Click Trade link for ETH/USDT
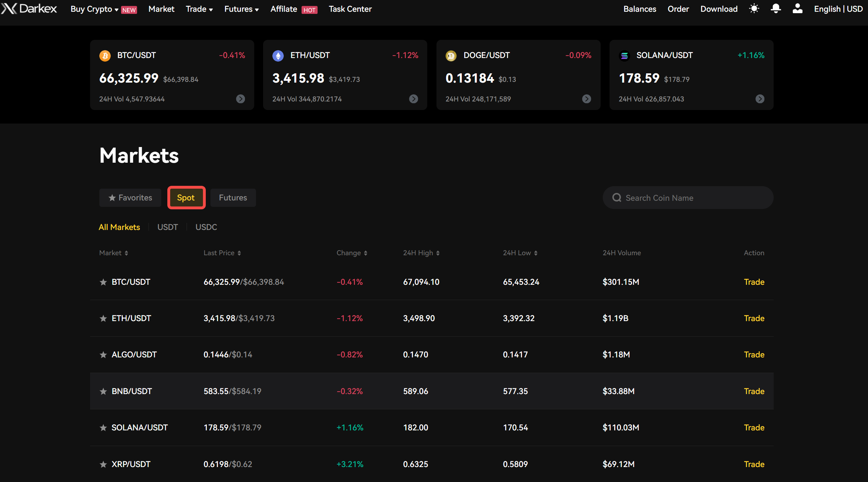The height and width of the screenshot is (482, 868). 754,318
